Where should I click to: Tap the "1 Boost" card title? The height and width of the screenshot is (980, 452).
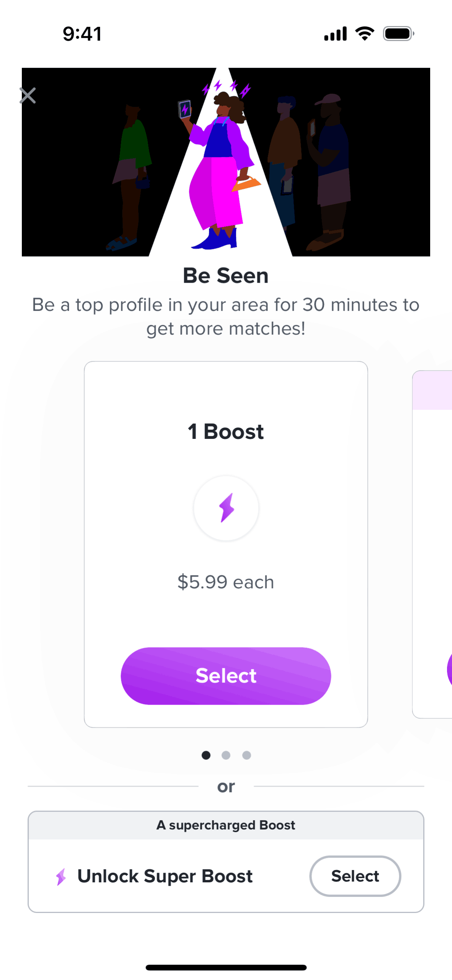pos(226,432)
